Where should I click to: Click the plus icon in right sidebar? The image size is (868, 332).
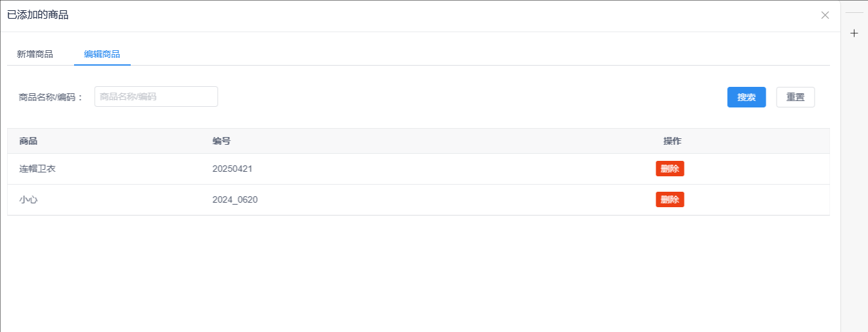(854, 33)
